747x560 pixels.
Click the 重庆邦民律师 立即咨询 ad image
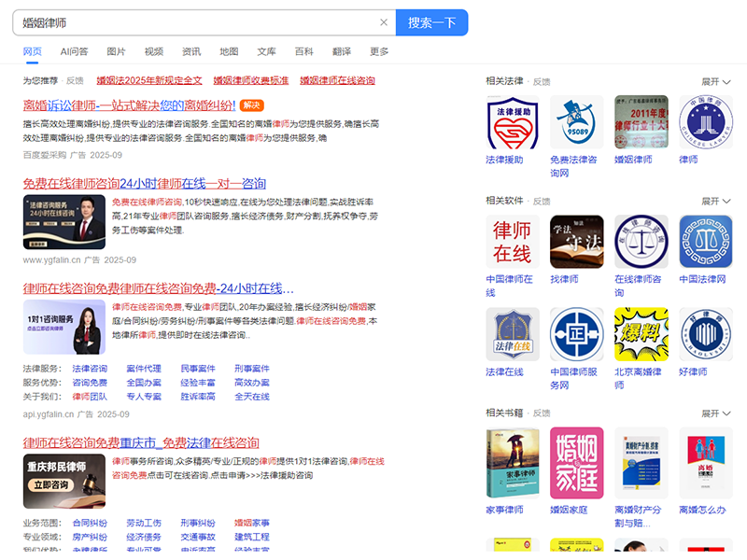point(63,477)
